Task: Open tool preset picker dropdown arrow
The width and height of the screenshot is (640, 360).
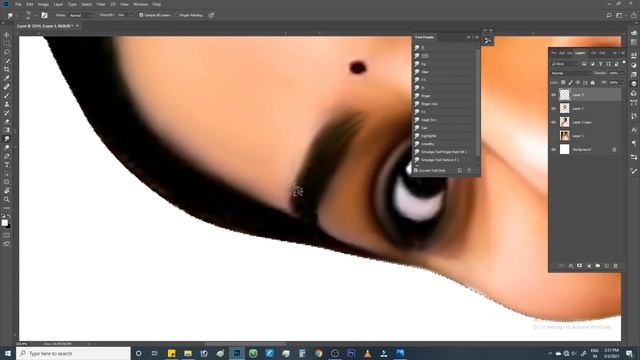Action: click(x=16, y=16)
